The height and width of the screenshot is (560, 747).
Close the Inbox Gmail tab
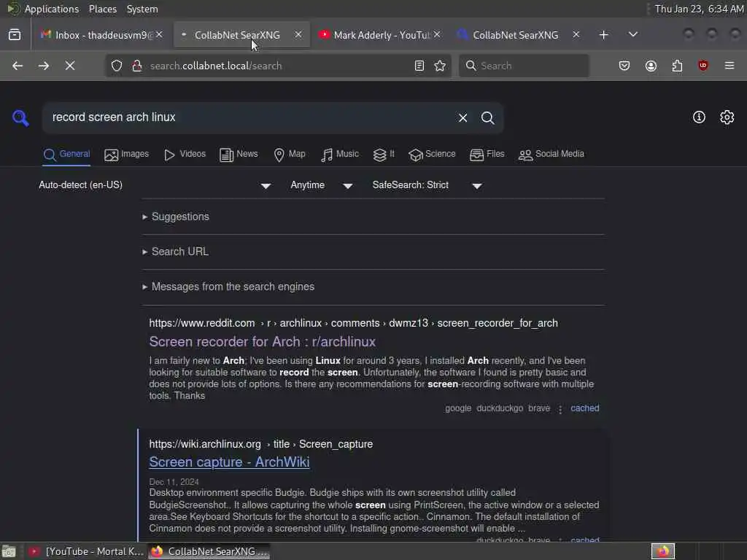coord(159,35)
